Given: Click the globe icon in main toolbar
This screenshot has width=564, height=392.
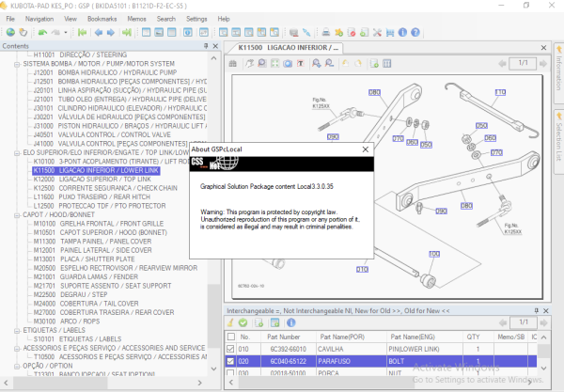Looking at the screenshot, I should tap(10, 32).
